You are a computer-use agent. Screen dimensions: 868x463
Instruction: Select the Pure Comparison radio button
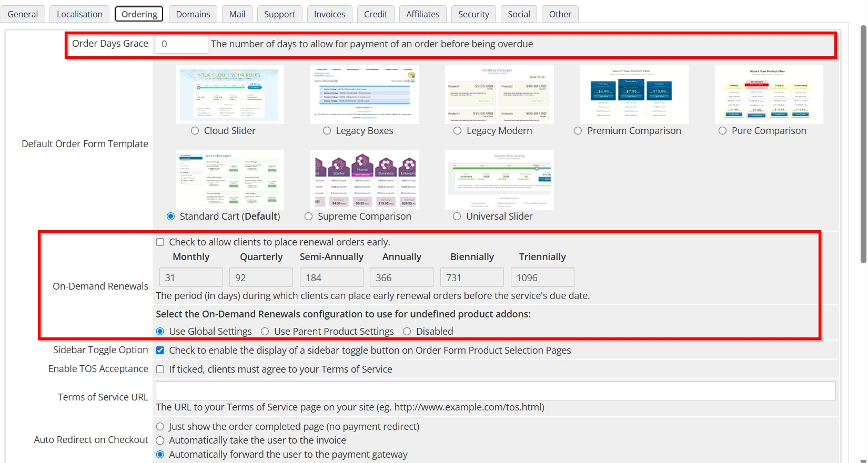723,131
